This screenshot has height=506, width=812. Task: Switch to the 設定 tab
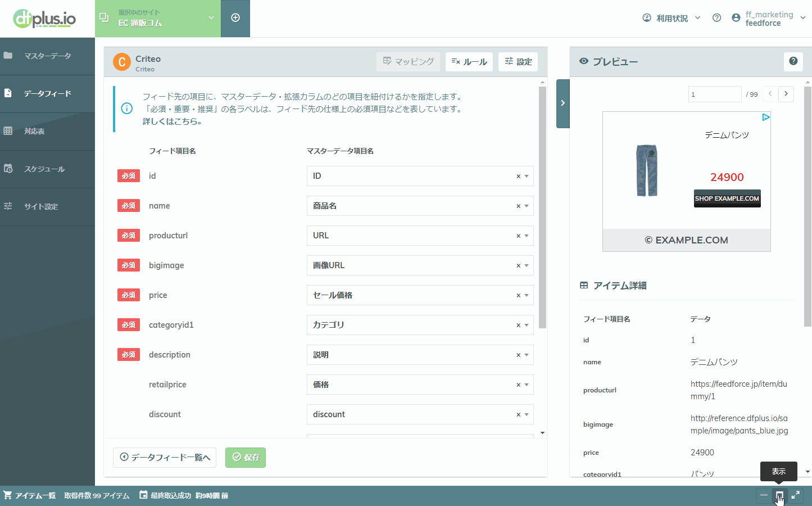tap(518, 62)
